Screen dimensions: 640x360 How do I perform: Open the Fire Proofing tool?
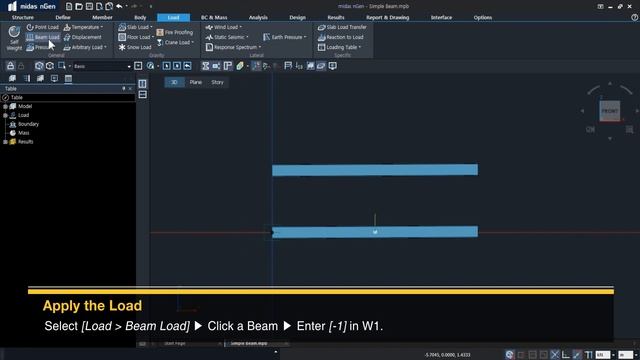tap(174, 32)
